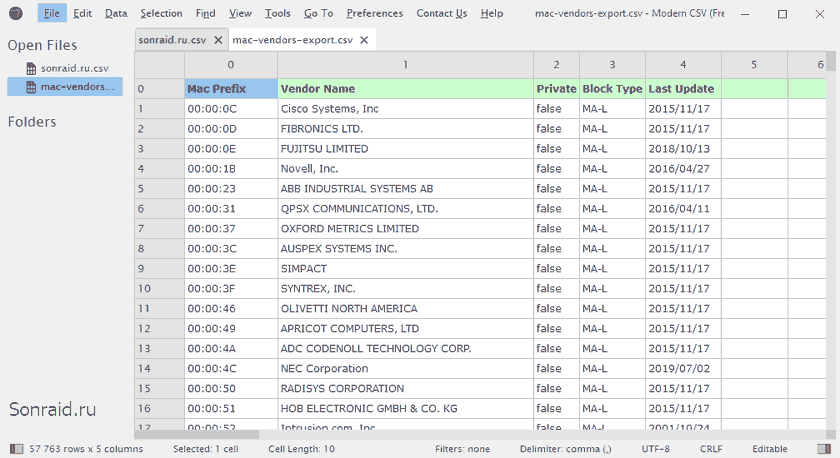The image size is (840, 458).
Task: Select column 2 header
Action: (557, 65)
